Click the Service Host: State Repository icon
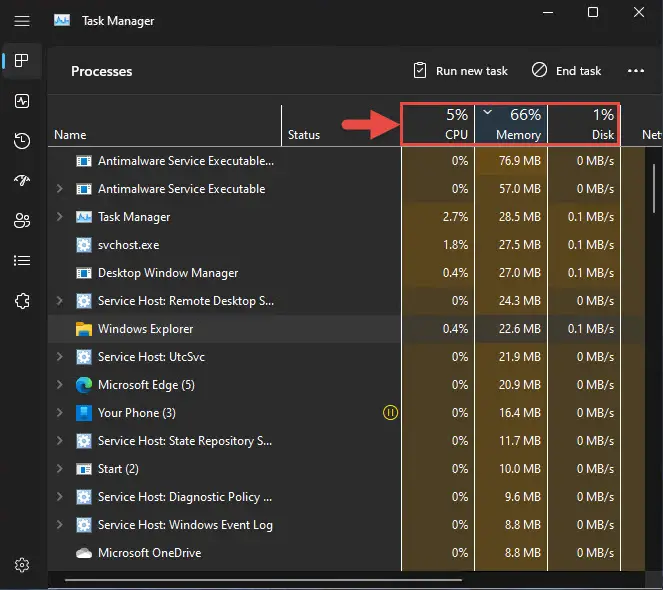This screenshot has height=590, width=663. 84,441
